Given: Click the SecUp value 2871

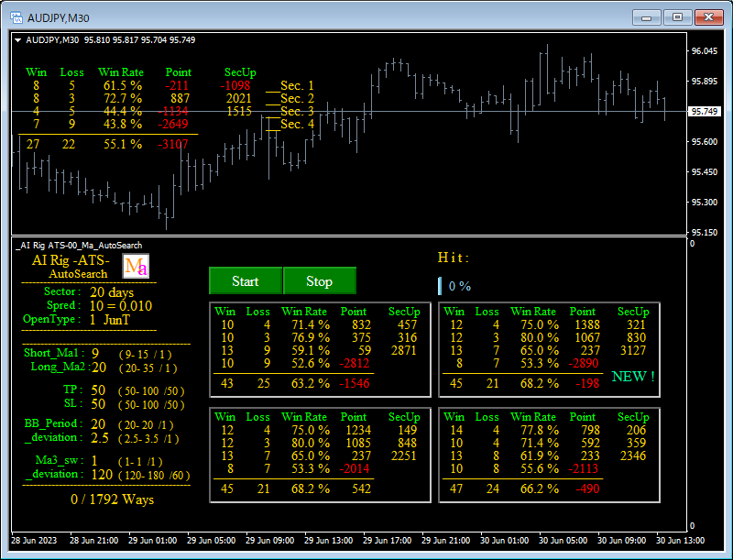Looking at the screenshot, I should click(x=403, y=351).
